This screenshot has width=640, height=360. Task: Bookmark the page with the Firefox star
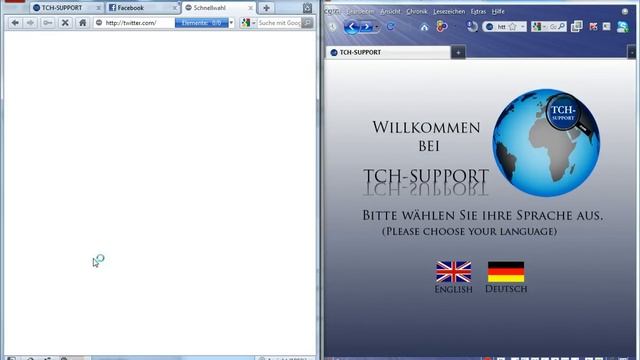pyautogui.click(x=513, y=27)
